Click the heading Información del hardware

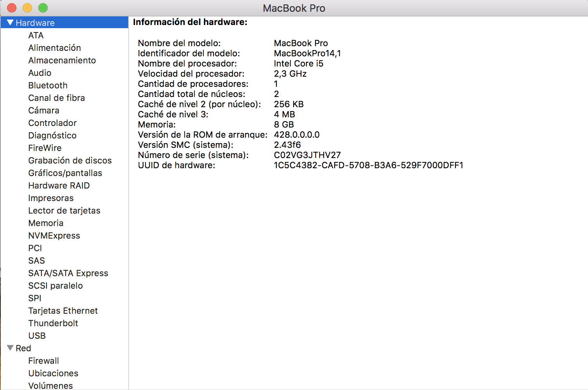(x=190, y=22)
